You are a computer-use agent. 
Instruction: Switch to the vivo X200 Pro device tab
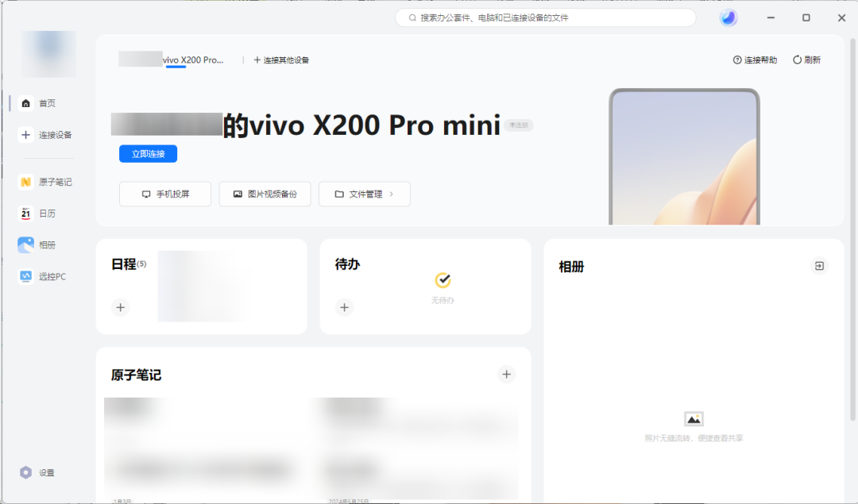[x=171, y=59]
